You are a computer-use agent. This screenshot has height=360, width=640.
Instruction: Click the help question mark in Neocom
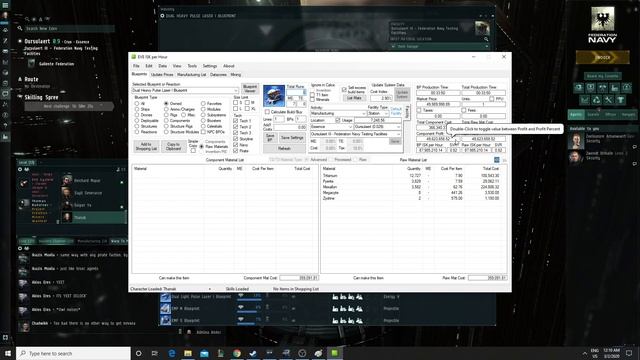click(x=5, y=125)
